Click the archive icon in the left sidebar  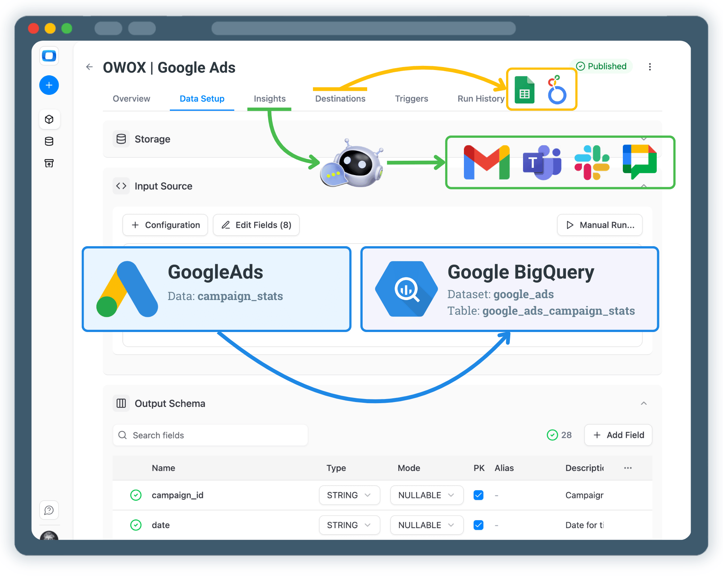coord(49,163)
